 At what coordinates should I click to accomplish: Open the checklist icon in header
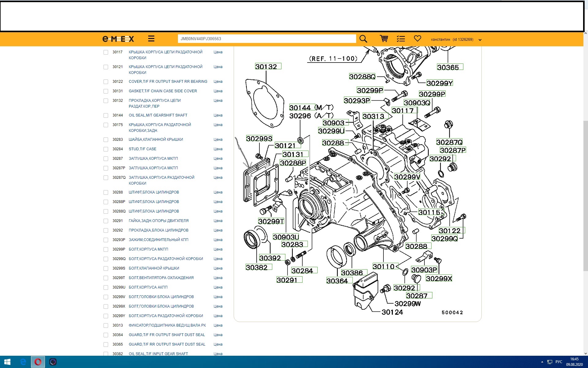coord(401,39)
